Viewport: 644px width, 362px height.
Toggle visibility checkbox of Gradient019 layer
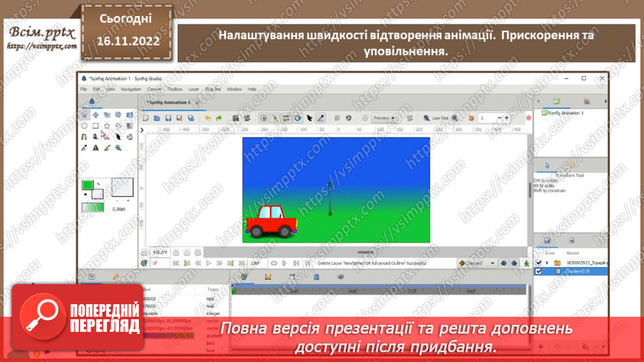coord(538,271)
